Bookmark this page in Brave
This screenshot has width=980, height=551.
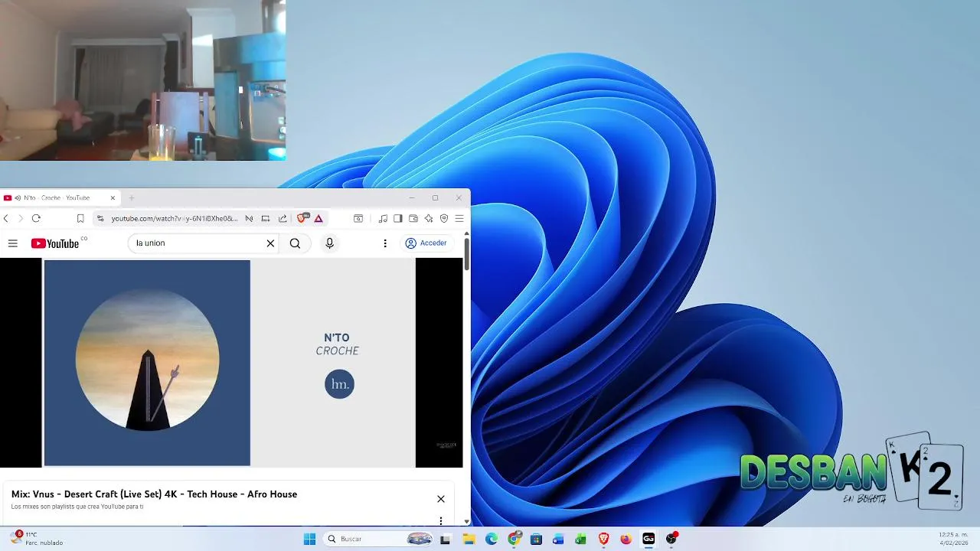(80, 218)
